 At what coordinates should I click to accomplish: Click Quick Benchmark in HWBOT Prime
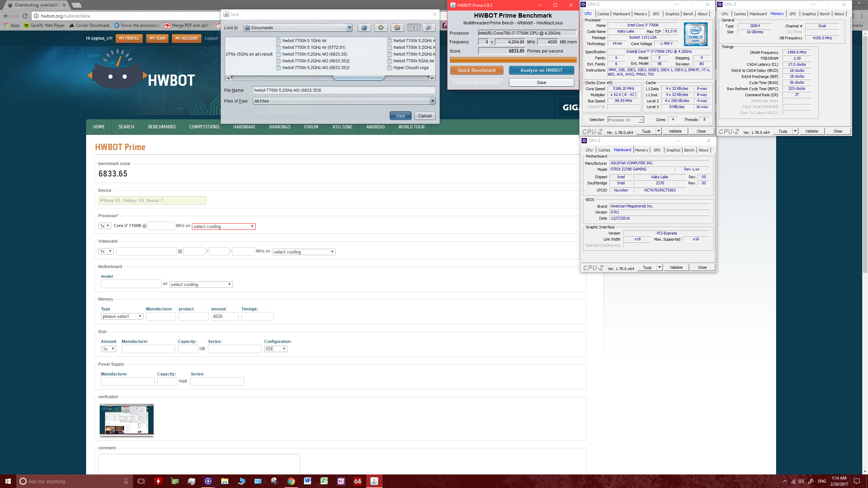click(x=476, y=70)
